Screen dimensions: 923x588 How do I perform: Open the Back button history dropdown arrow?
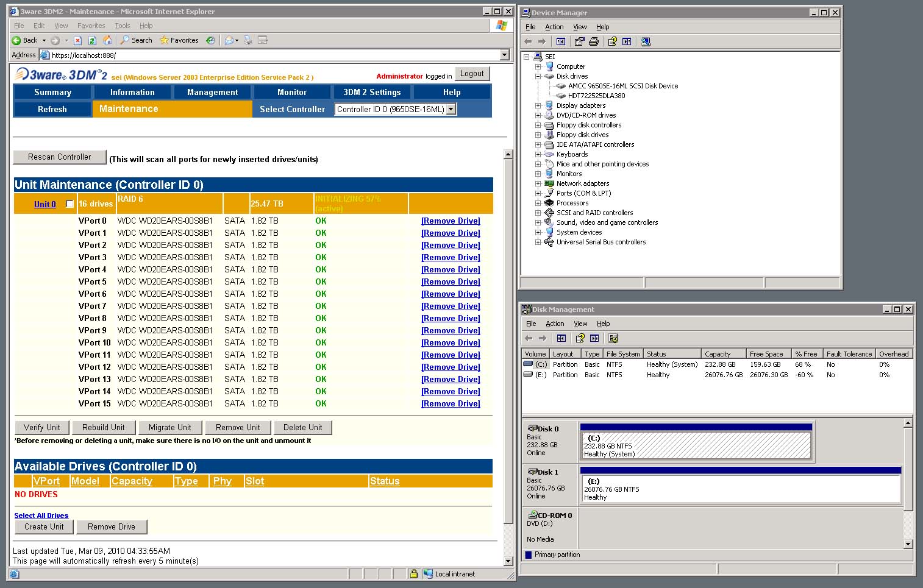(44, 40)
